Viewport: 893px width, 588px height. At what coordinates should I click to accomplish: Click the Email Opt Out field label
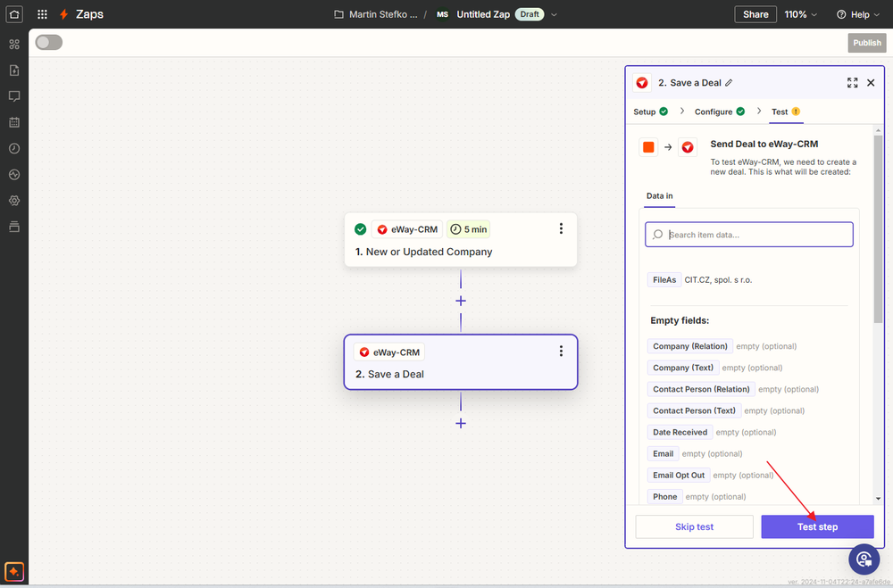[679, 476]
